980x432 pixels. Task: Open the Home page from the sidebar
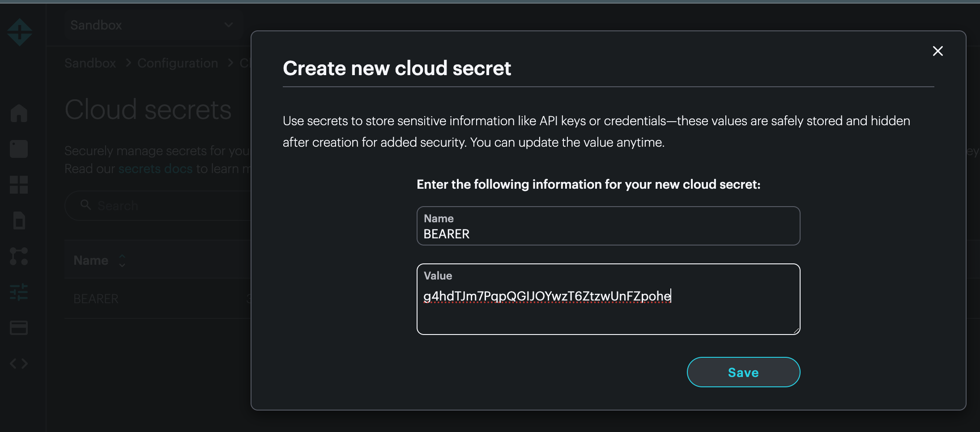(19, 113)
